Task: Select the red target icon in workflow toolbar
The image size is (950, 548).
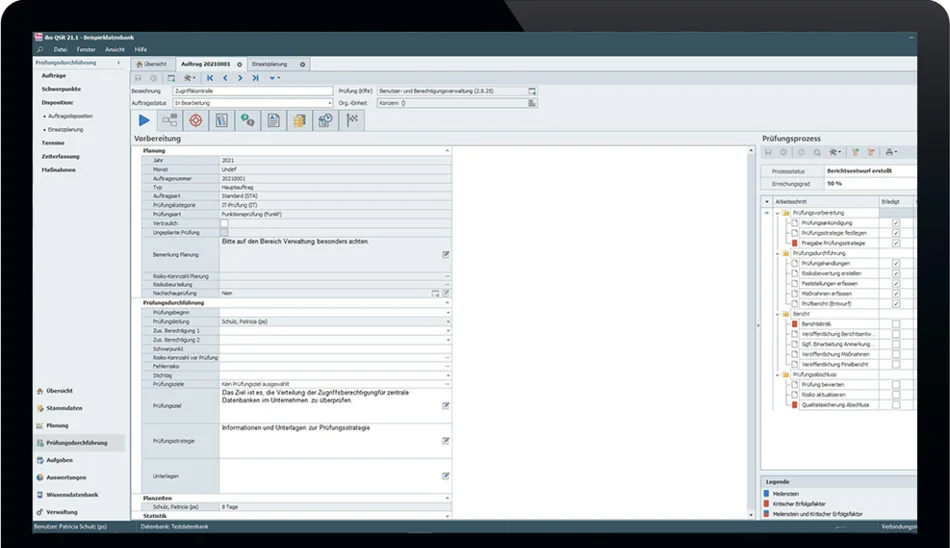Action: click(x=196, y=121)
